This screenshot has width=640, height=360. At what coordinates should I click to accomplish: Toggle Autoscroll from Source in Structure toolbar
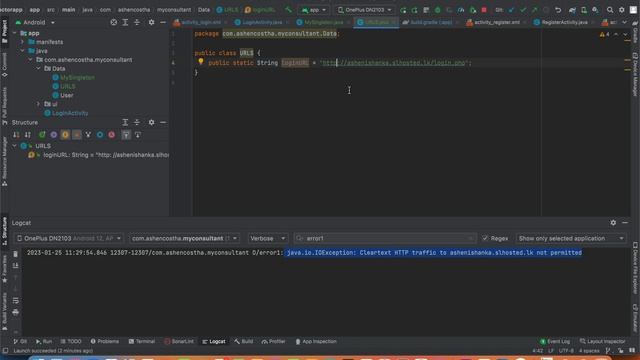(x=138, y=135)
